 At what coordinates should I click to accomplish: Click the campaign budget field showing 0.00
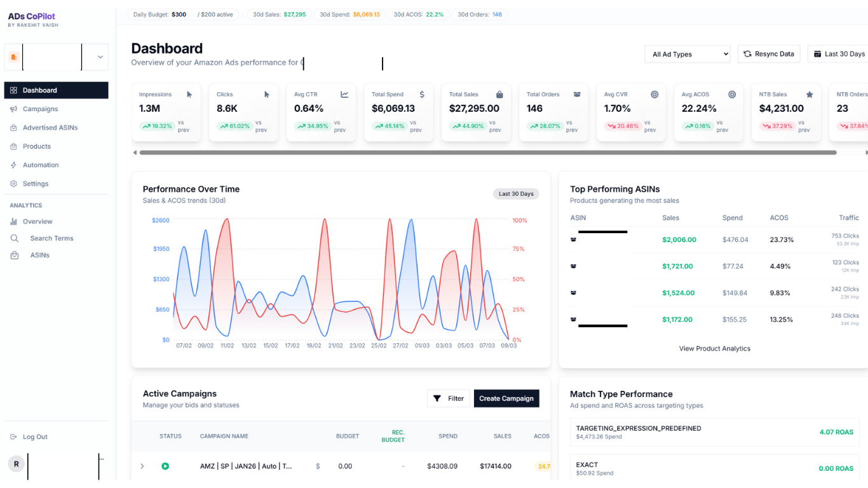point(345,466)
